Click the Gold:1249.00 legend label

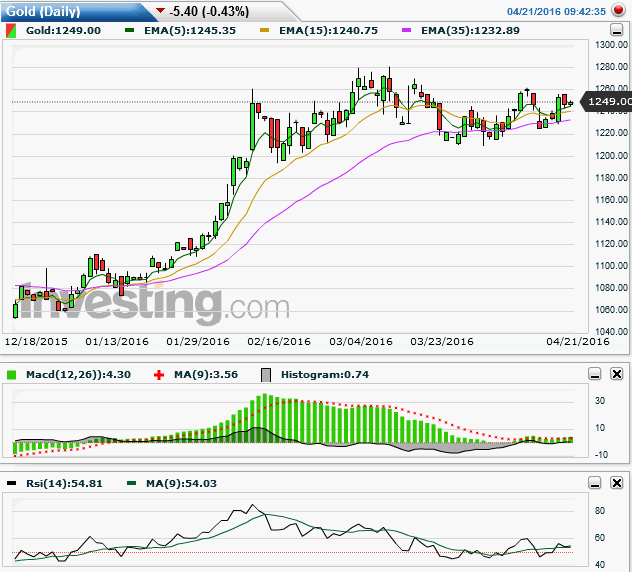63,31
